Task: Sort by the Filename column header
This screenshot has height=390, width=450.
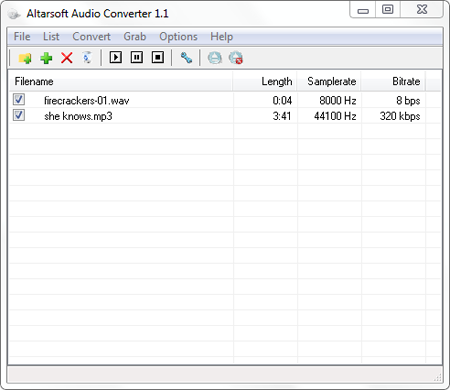Action: [x=121, y=81]
